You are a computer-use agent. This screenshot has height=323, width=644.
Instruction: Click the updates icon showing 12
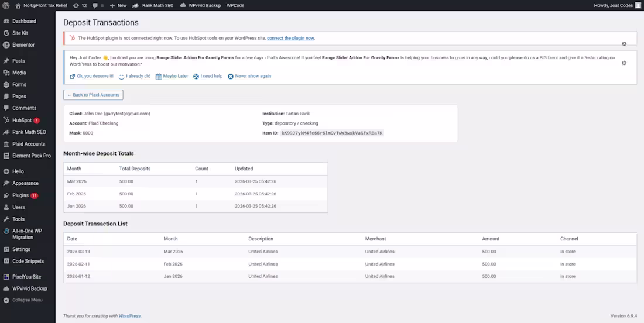(80, 5)
